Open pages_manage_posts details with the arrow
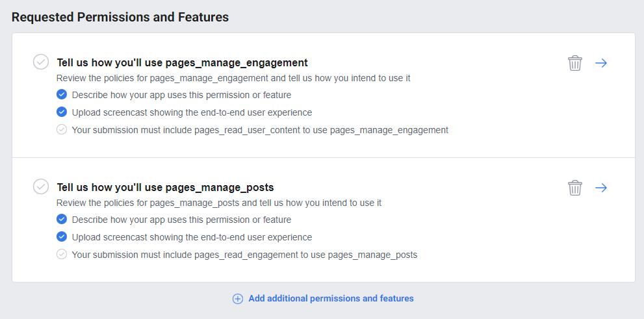The image size is (644, 319). [601, 188]
